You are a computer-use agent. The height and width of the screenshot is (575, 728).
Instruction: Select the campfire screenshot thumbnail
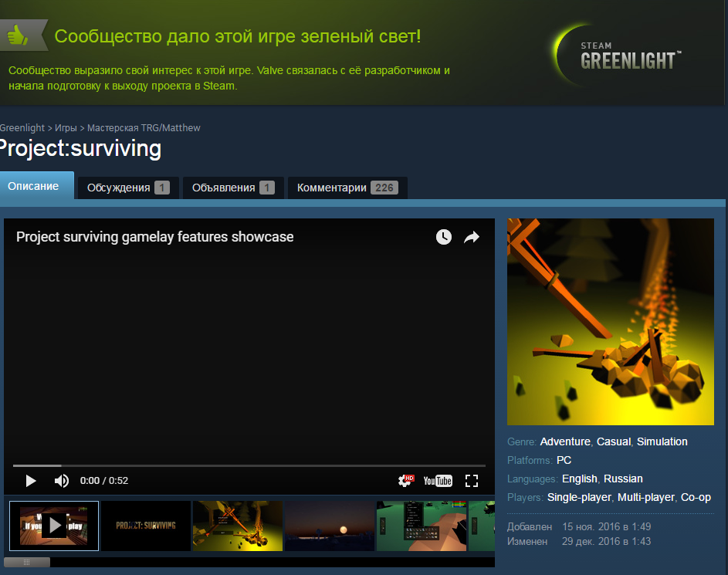tap(238, 526)
